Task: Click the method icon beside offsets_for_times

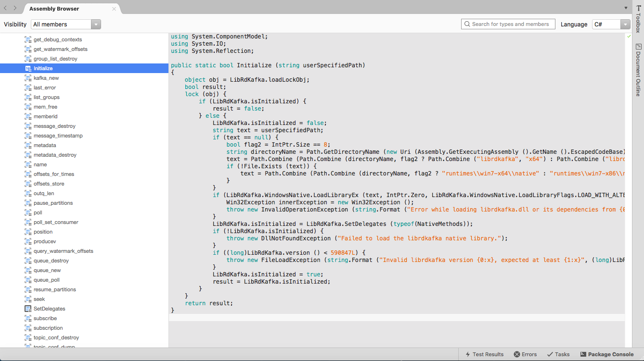Action: pos(28,174)
